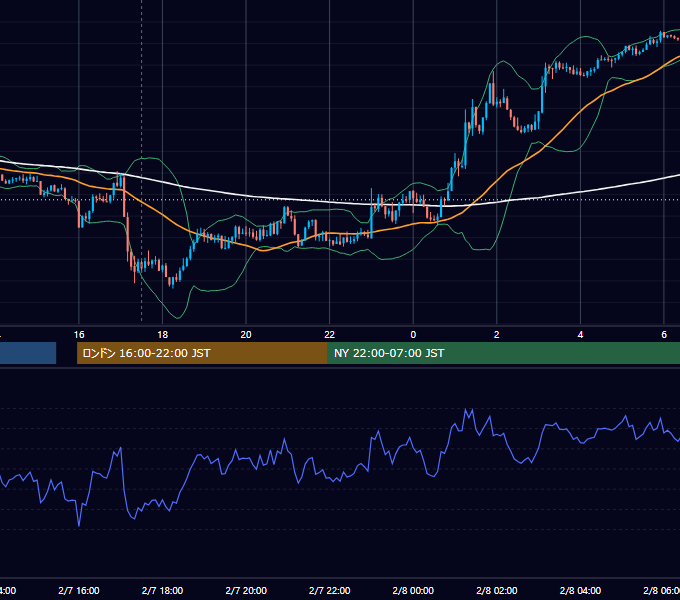This screenshot has height=600, width=680.
Task: Click hour label 4 under price chart
Action: coord(580,335)
